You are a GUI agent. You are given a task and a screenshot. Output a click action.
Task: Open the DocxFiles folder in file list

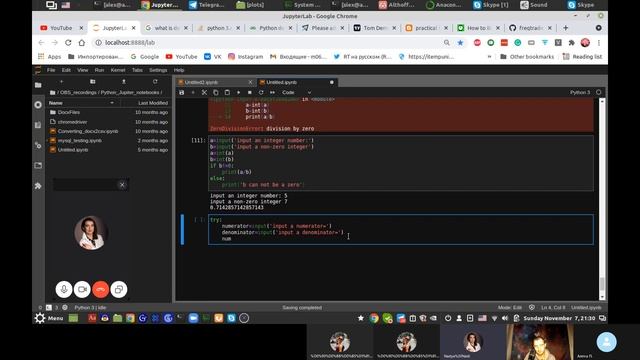[108, 112]
